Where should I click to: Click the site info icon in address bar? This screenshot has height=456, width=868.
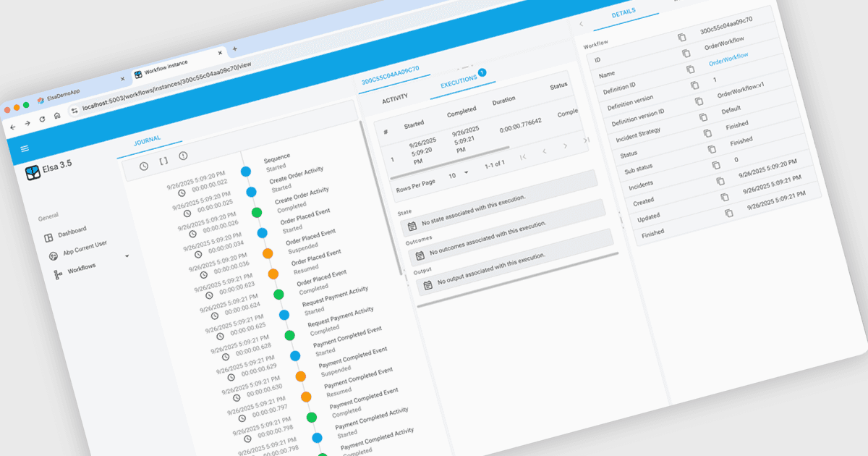tap(74, 111)
